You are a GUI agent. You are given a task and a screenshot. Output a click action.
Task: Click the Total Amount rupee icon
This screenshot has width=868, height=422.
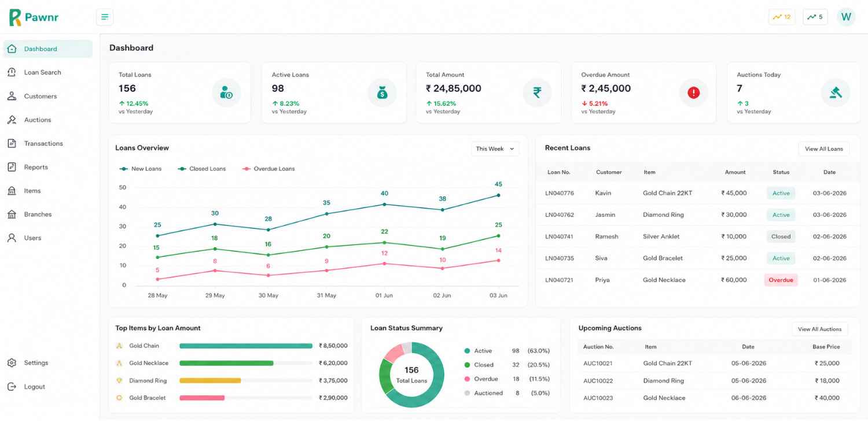click(x=537, y=92)
